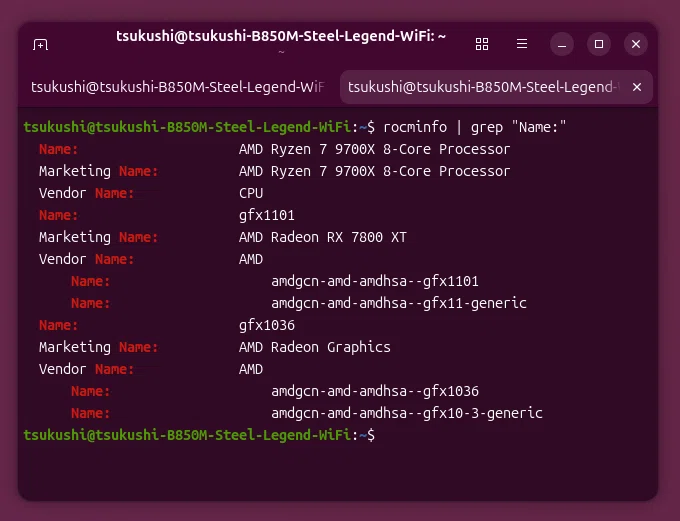Click the first AMD Ryzen 7 9700X line
The width and height of the screenshot is (680, 521).
[374, 149]
